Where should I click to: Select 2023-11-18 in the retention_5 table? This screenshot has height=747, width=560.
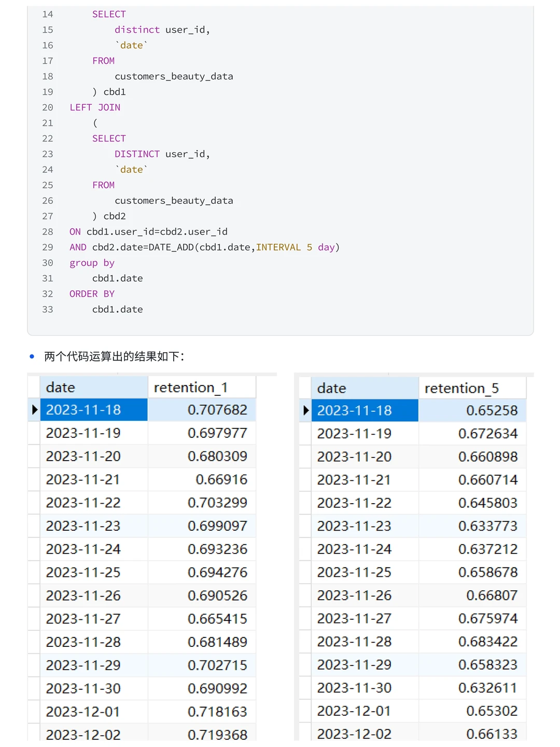[x=365, y=410]
